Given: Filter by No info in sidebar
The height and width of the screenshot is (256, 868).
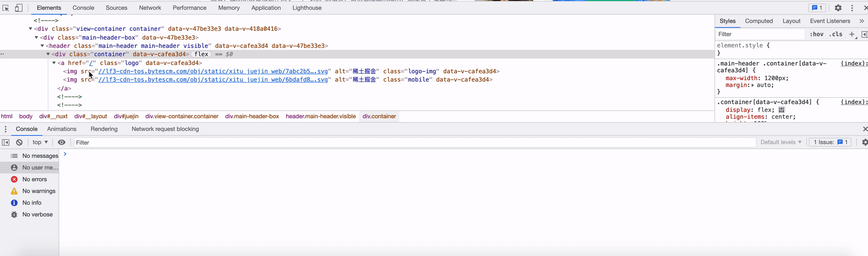Looking at the screenshot, I should pos(29,203).
